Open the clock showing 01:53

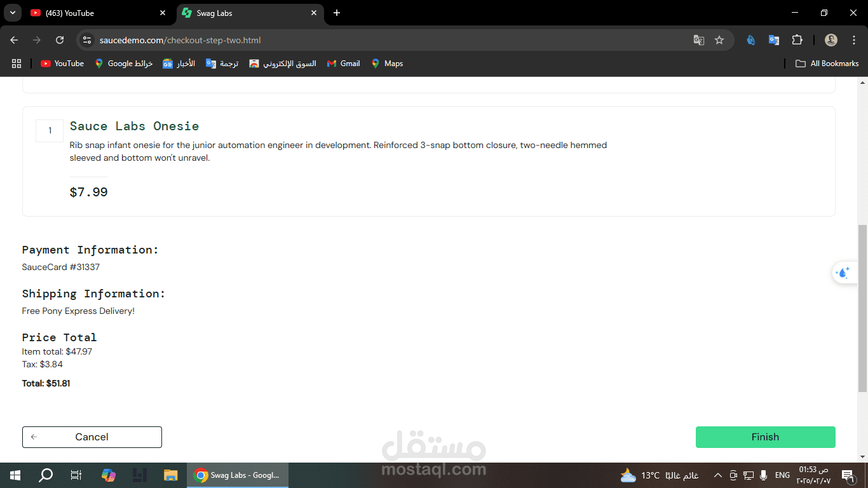(813, 475)
